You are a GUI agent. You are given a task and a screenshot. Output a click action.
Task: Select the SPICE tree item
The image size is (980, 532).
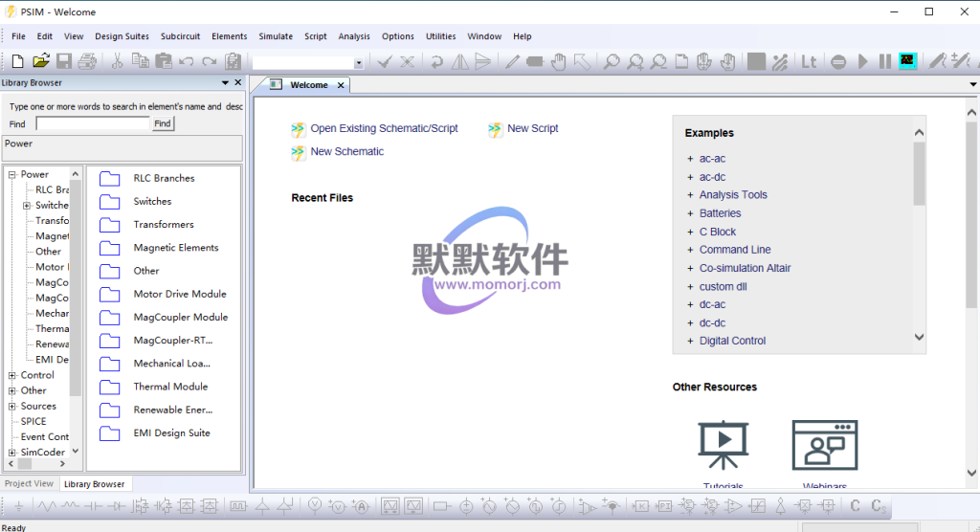[x=33, y=422]
